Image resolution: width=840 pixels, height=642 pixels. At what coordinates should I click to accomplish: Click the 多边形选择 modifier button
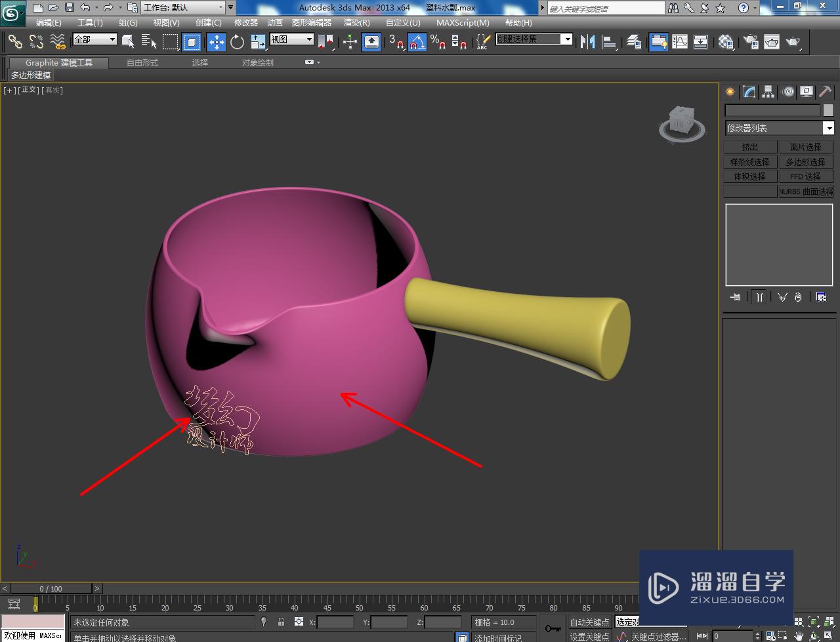coord(805,162)
